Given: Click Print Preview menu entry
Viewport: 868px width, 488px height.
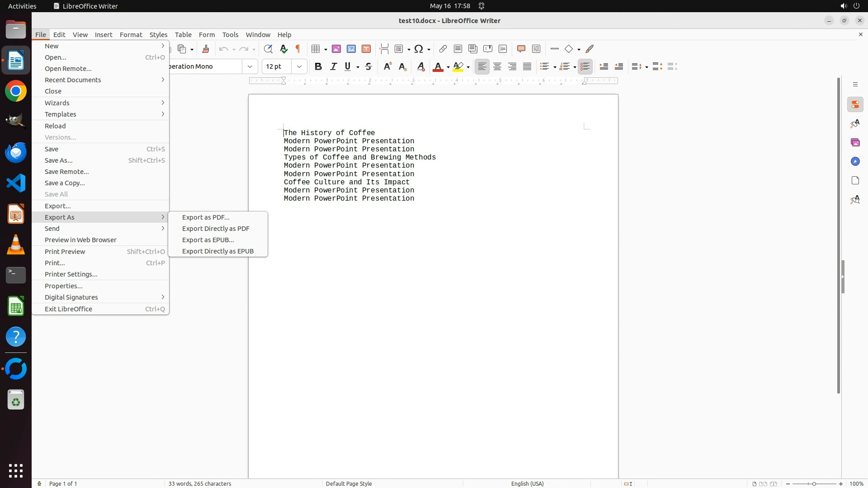Looking at the screenshot, I should (x=65, y=252).
